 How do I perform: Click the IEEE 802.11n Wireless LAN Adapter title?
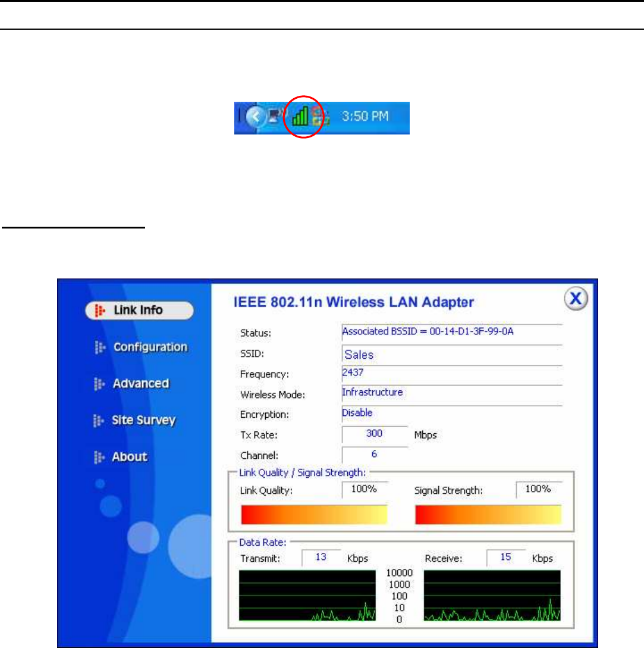354,302
